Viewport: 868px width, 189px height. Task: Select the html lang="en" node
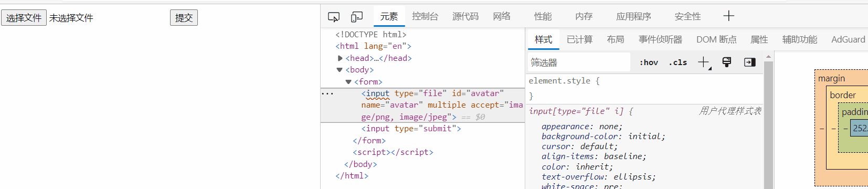373,46
